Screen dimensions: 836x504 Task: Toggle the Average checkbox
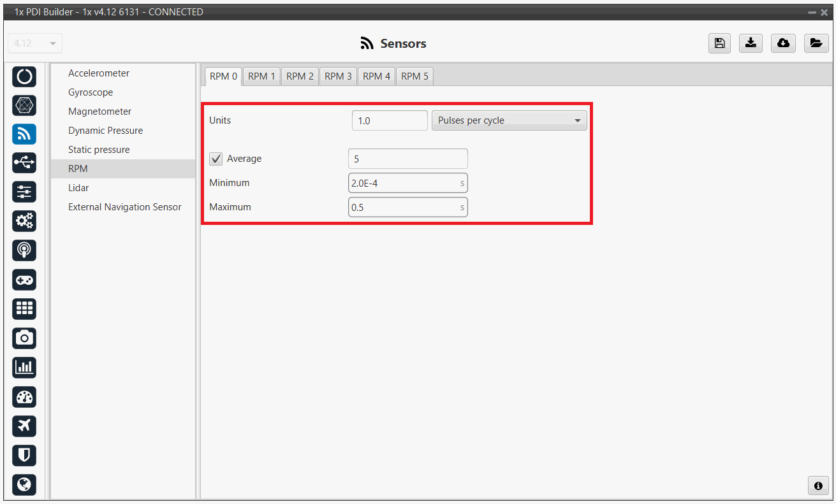(x=216, y=159)
